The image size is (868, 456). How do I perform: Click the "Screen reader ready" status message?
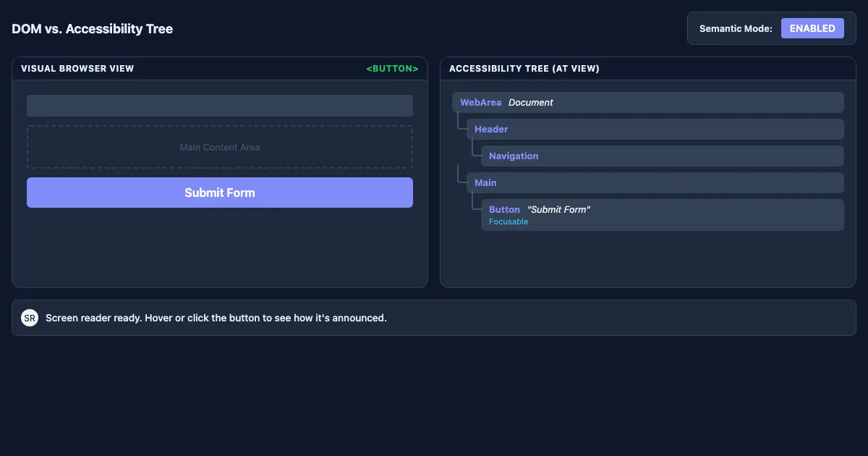tap(216, 318)
